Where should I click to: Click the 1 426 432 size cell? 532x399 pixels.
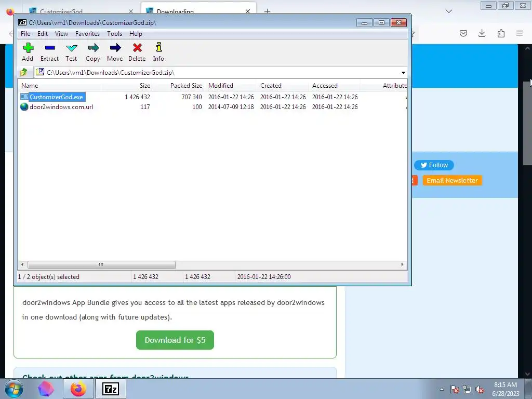[137, 97]
